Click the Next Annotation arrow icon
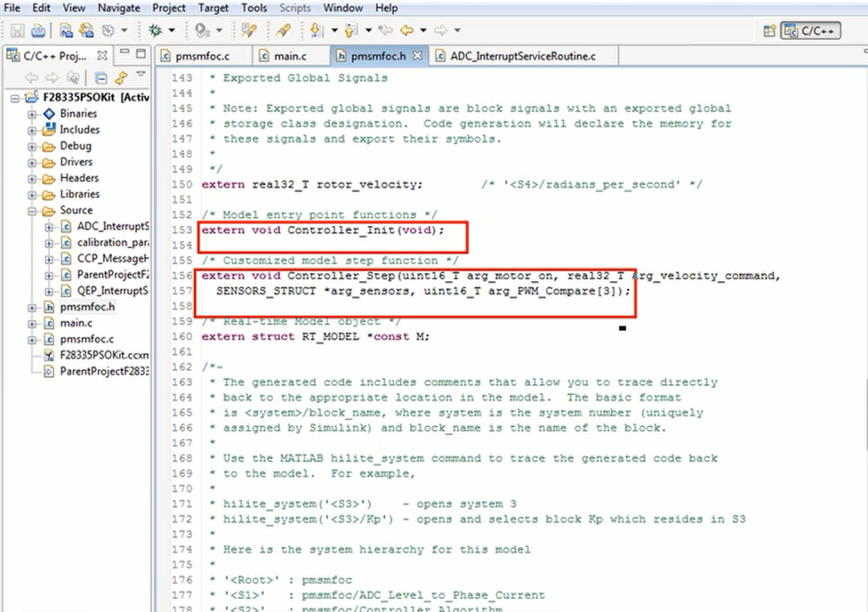Image resolution: width=868 pixels, height=612 pixels. click(x=317, y=30)
